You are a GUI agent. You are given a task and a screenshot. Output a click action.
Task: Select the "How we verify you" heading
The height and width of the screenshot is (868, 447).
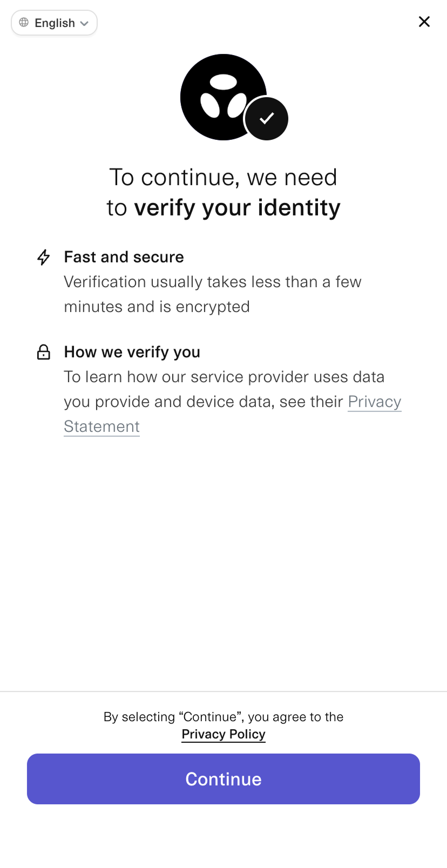[132, 352]
